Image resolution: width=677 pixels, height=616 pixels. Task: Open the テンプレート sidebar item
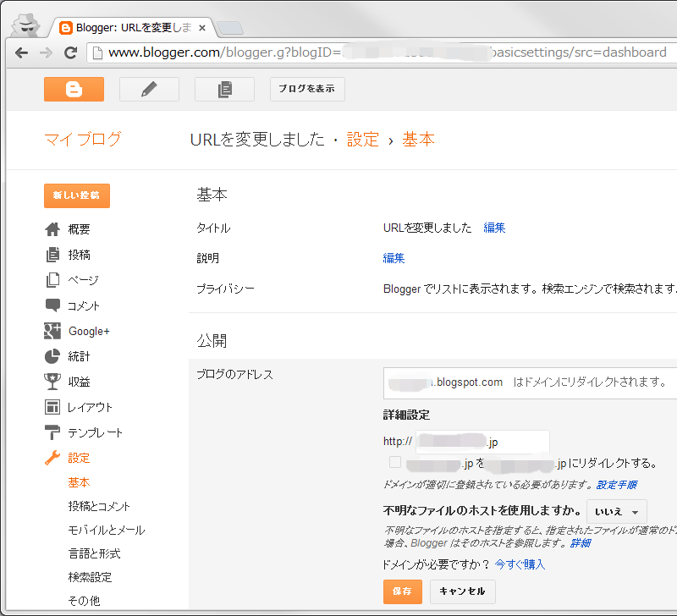96,432
